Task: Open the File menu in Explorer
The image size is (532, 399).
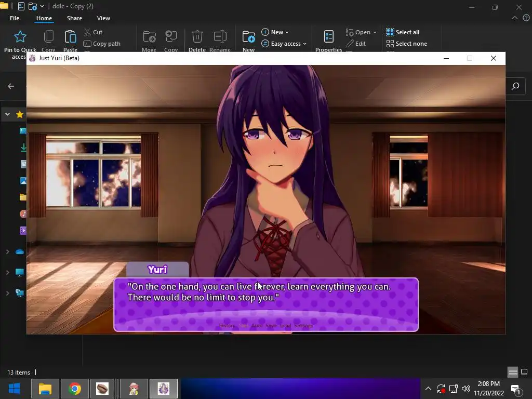Action: tap(14, 18)
